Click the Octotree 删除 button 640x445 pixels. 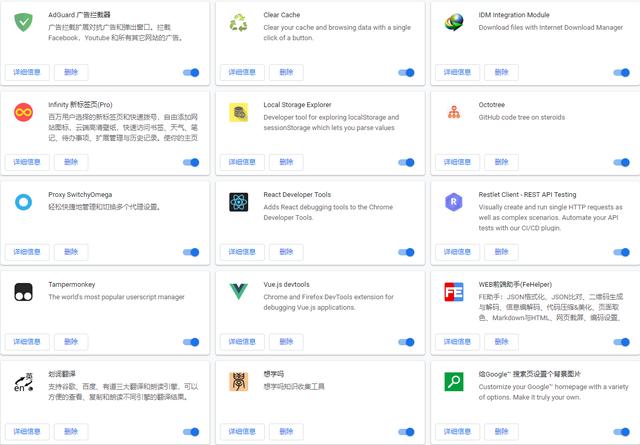tap(501, 162)
